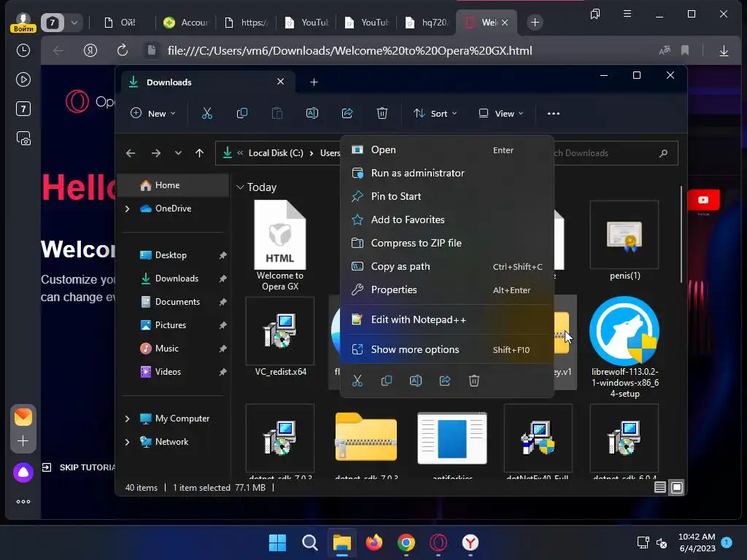The width and height of the screenshot is (747, 560).
Task: Collapse the Today group
Action: click(240, 187)
